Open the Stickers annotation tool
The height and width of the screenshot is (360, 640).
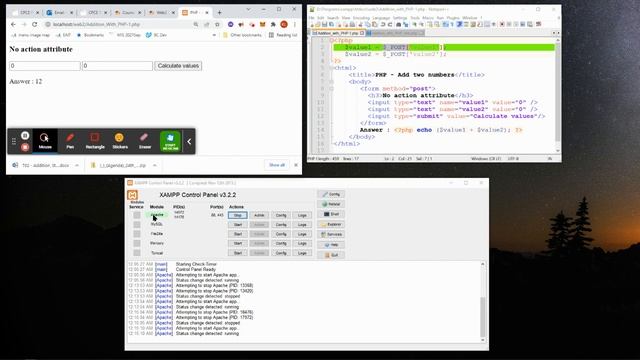point(120,141)
